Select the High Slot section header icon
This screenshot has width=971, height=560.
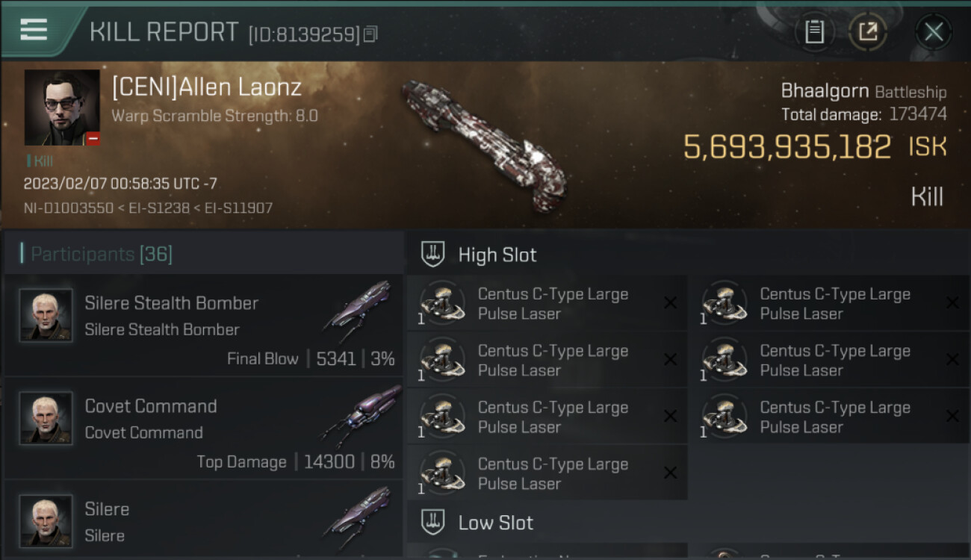click(433, 255)
